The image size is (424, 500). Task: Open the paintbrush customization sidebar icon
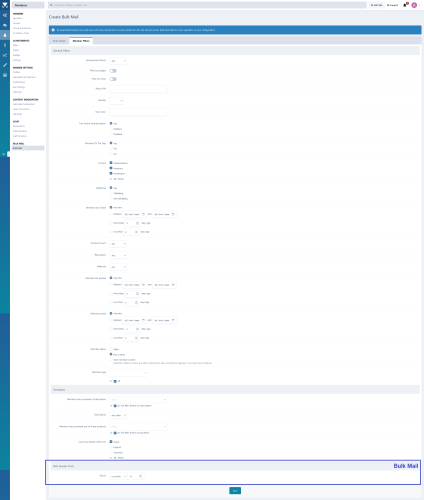tap(5, 65)
